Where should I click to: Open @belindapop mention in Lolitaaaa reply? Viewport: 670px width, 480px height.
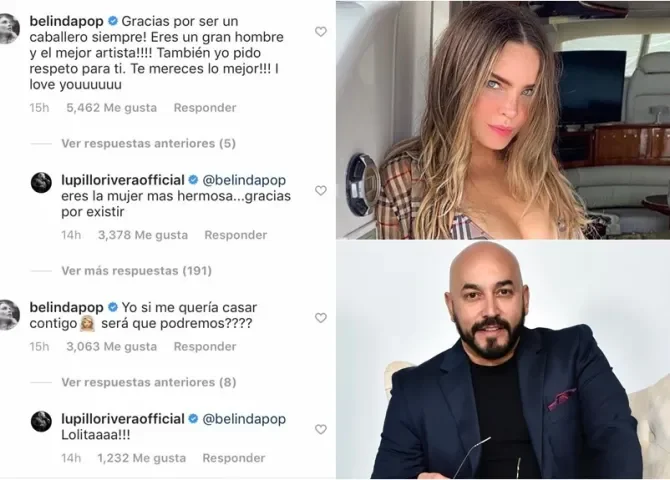(244, 419)
